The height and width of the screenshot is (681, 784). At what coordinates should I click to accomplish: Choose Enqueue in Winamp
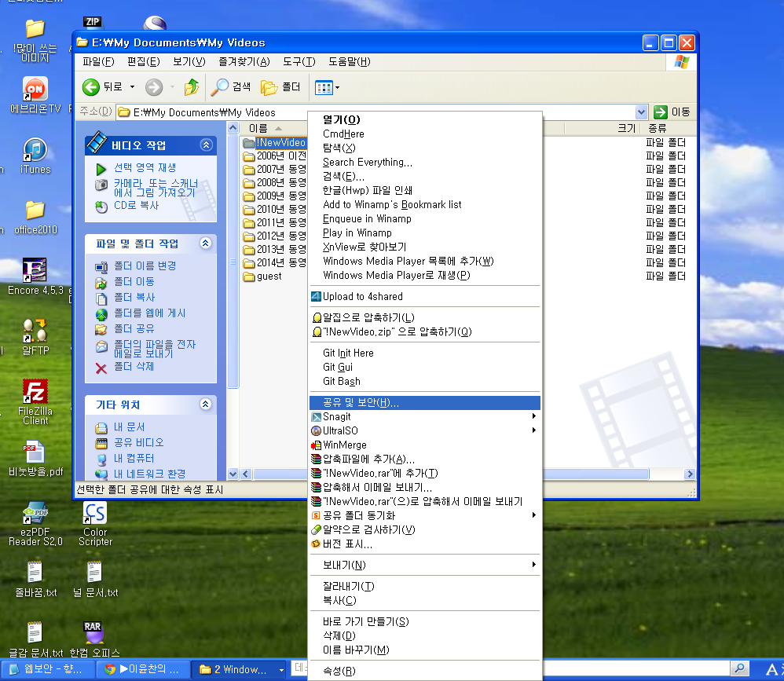coord(424,218)
